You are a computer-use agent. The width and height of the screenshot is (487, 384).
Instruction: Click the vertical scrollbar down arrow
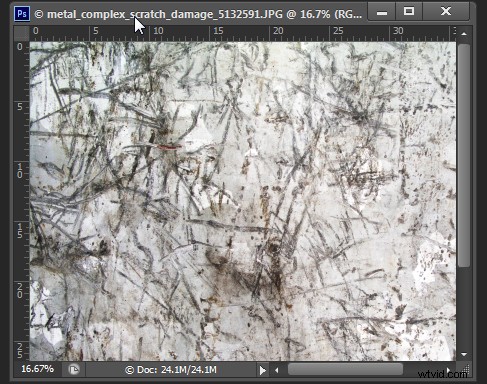464,354
